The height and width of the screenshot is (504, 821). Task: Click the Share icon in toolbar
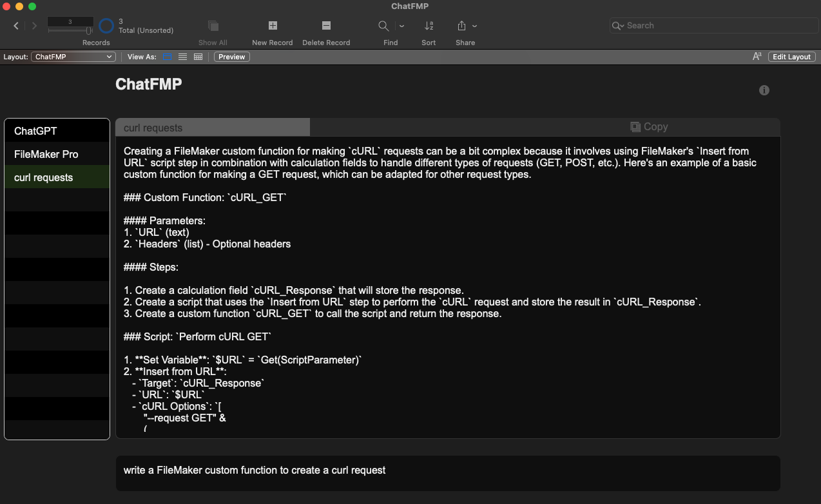461,26
